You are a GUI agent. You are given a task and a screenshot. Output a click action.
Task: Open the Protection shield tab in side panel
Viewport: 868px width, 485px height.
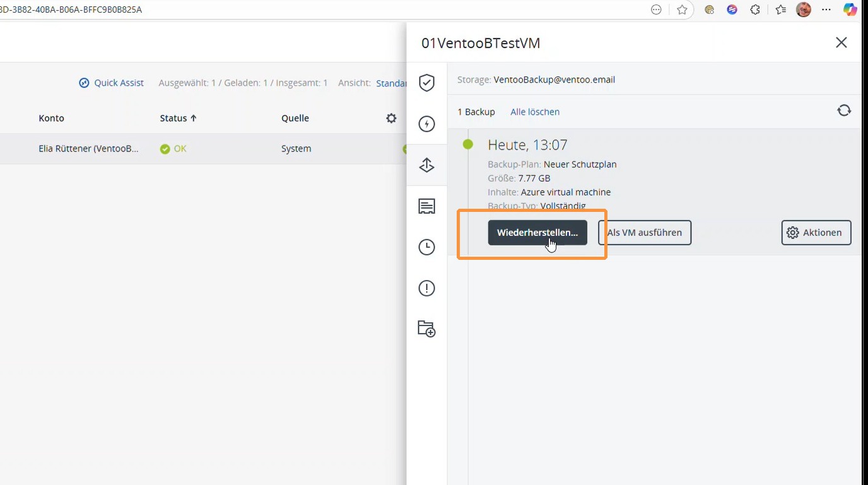point(427,83)
